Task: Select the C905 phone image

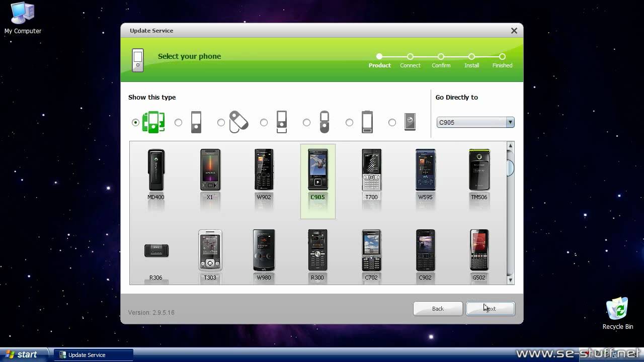Action: [x=317, y=170]
